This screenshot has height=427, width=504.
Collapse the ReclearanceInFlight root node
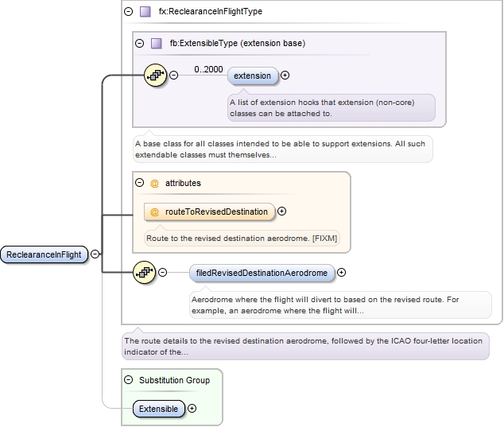click(x=95, y=254)
